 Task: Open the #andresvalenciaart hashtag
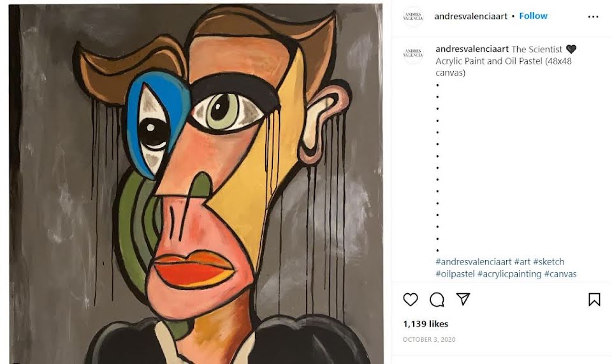click(x=474, y=262)
